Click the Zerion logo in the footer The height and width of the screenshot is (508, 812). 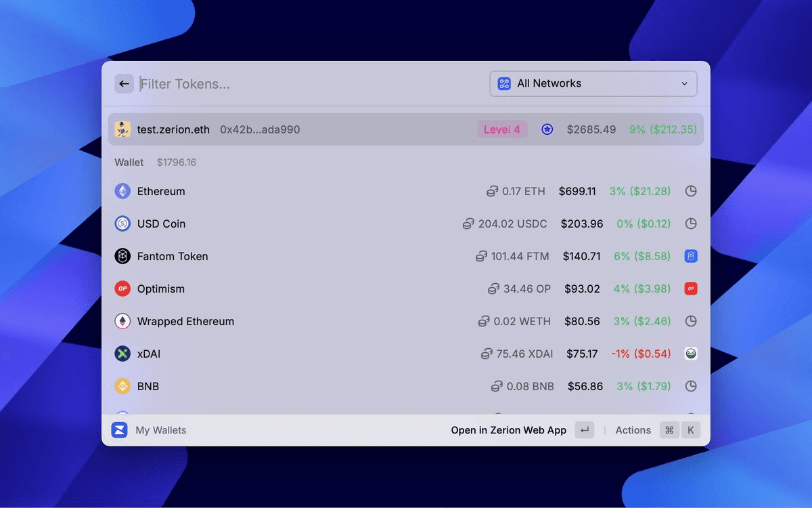click(x=119, y=429)
